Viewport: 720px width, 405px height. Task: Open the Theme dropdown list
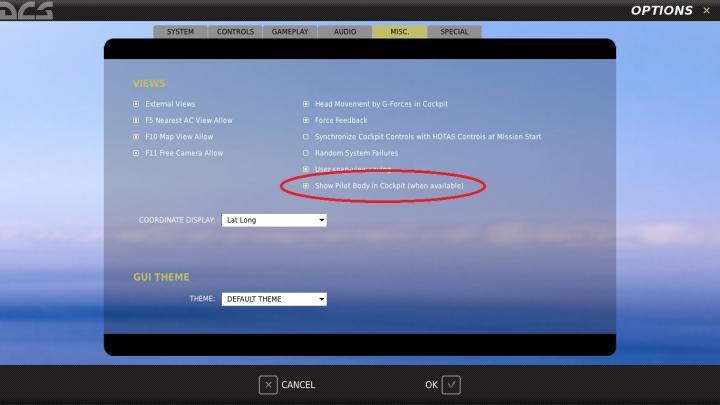(x=274, y=299)
